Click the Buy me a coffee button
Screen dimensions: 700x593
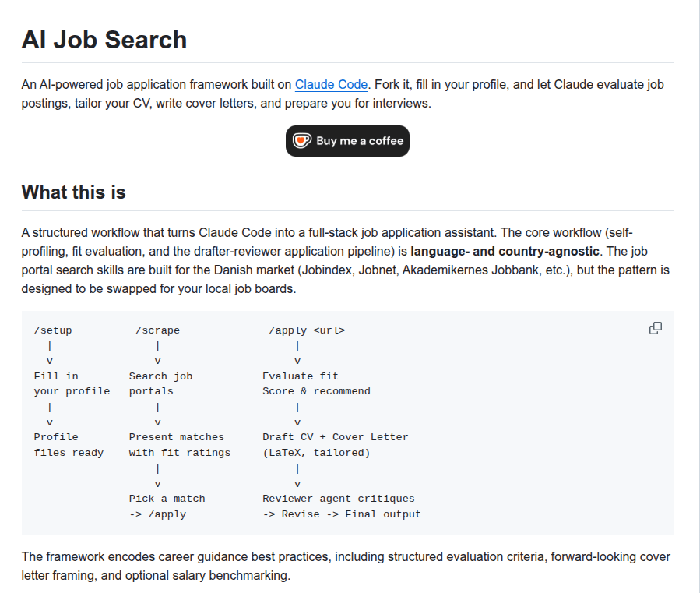(347, 141)
